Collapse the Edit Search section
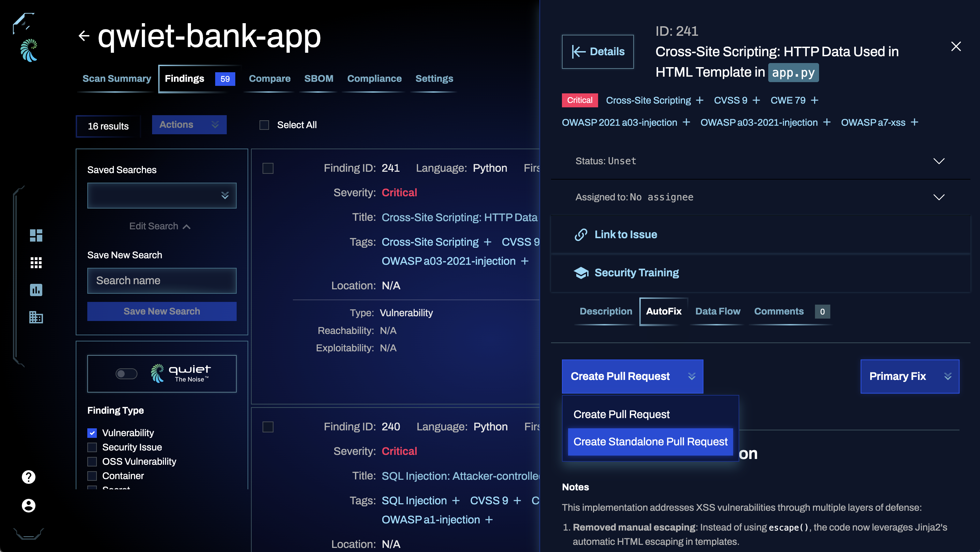 (160, 226)
